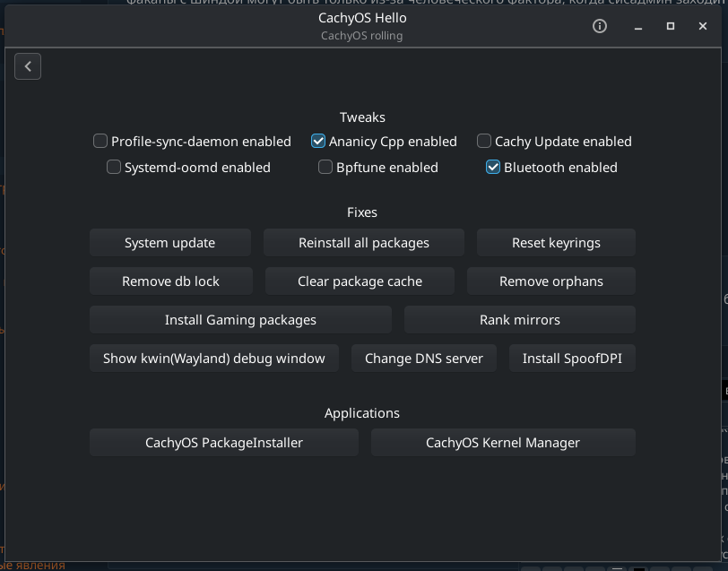This screenshot has width=728, height=571.
Task: Open CachyOS Kernel Manager
Action: (x=502, y=442)
